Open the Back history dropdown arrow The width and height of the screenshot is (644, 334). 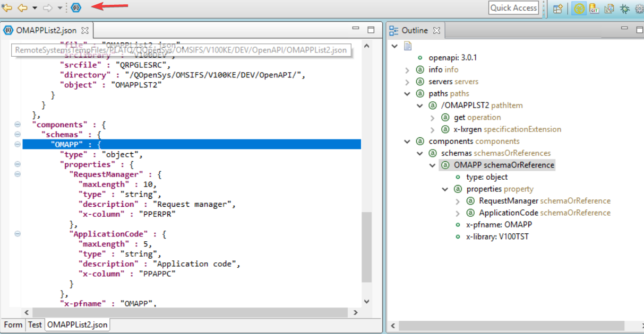pyautogui.click(x=35, y=8)
